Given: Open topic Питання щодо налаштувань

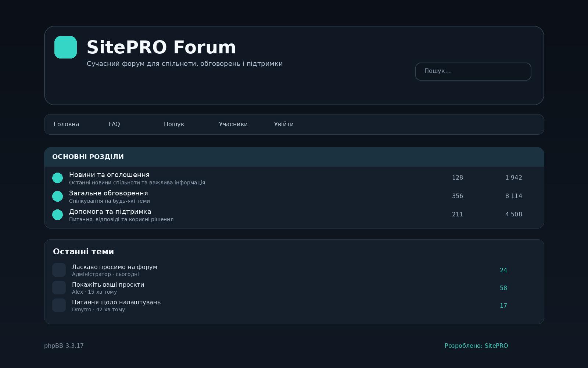Looking at the screenshot, I should [116, 302].
